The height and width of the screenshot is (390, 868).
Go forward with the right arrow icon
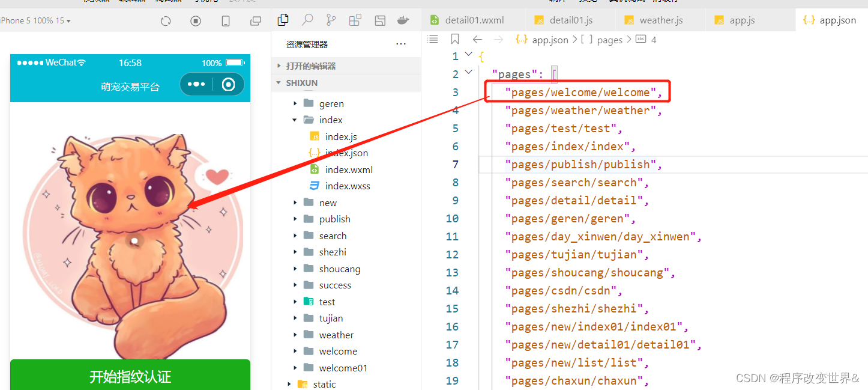click(498, 39)
